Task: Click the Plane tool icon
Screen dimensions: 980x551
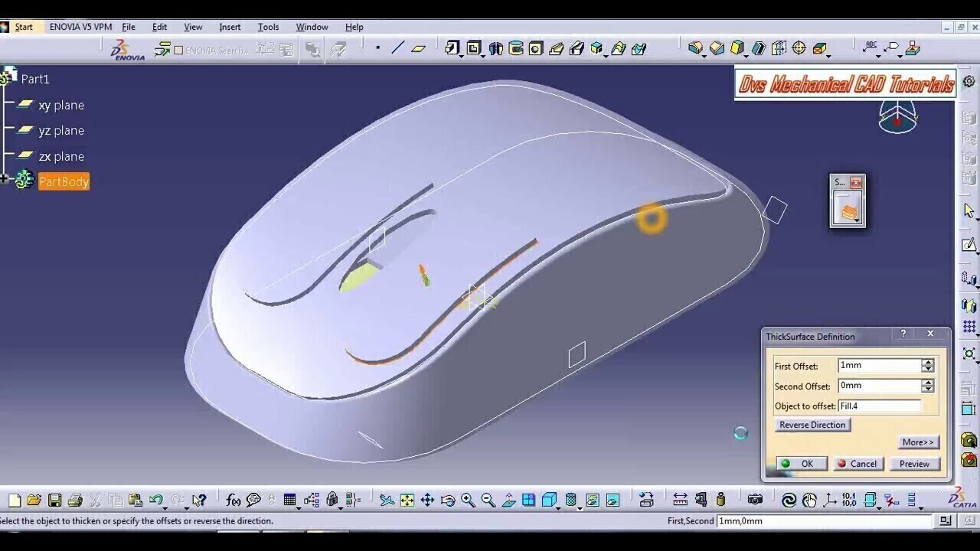Action: point(418,48)
